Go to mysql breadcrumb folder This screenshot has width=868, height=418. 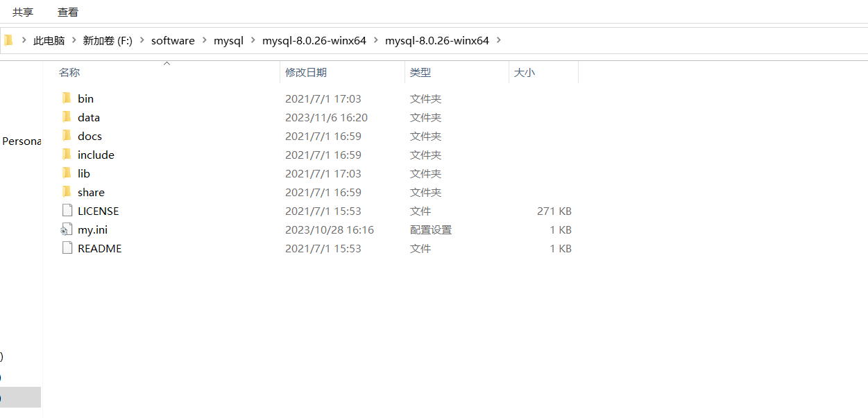tap(228, 40)
